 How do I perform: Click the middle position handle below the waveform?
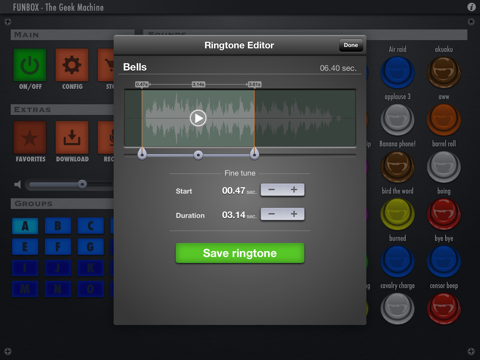[198, 155]
